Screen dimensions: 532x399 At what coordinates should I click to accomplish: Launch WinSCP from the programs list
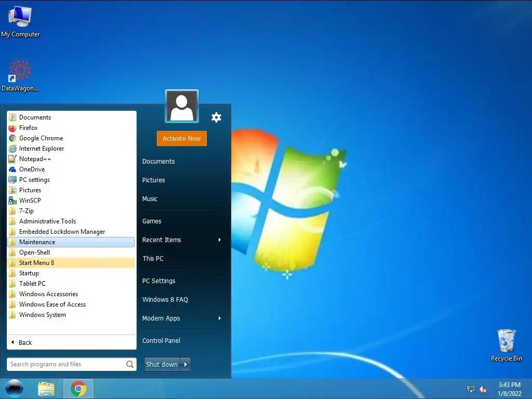pyautogui.click(x=71, y=201)
